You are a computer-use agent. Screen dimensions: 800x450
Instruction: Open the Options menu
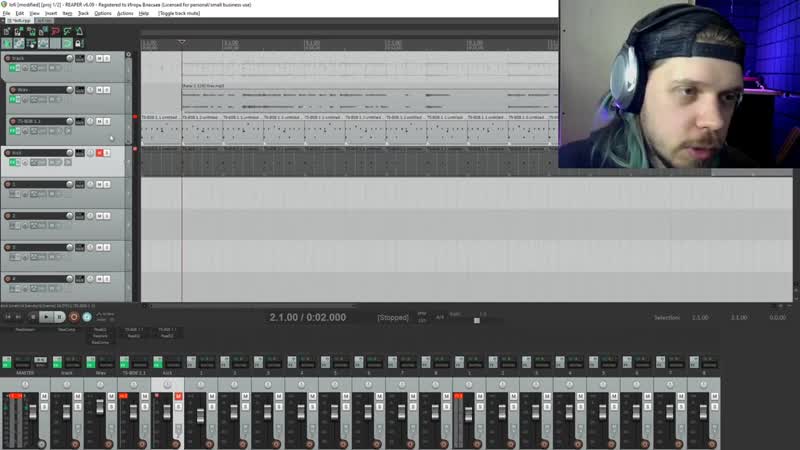click(103, 13)
